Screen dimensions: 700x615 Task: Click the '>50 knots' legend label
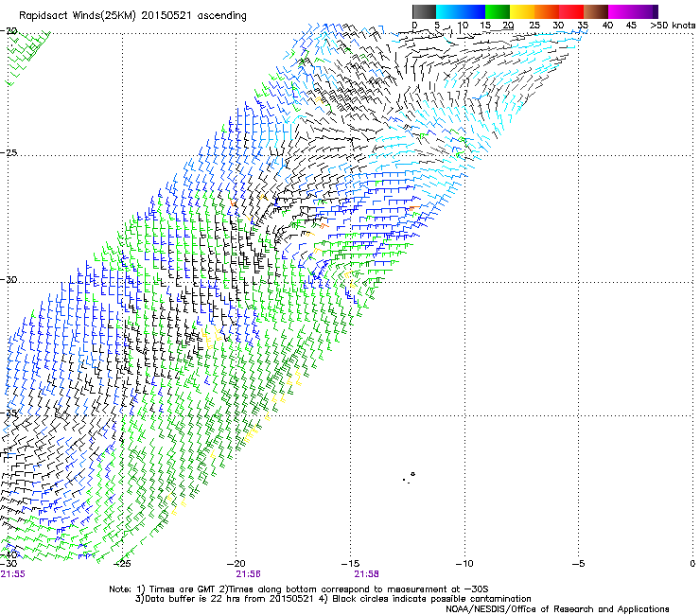coord(673,26)
